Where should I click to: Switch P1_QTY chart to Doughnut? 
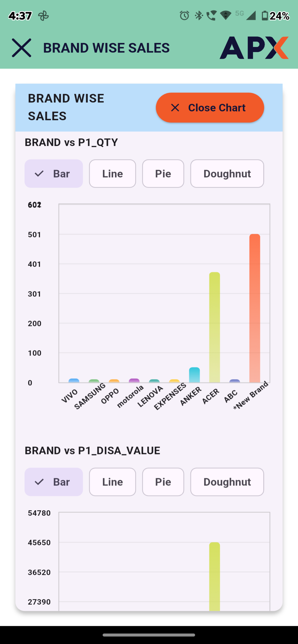click(x=227, y=173)
